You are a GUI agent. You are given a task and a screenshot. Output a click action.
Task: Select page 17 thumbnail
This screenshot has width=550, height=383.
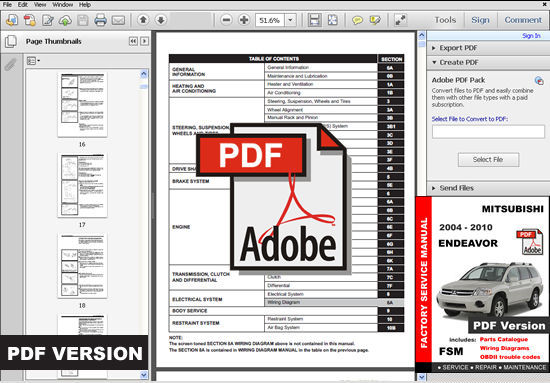pyautogui.click(x=82, y=185)
